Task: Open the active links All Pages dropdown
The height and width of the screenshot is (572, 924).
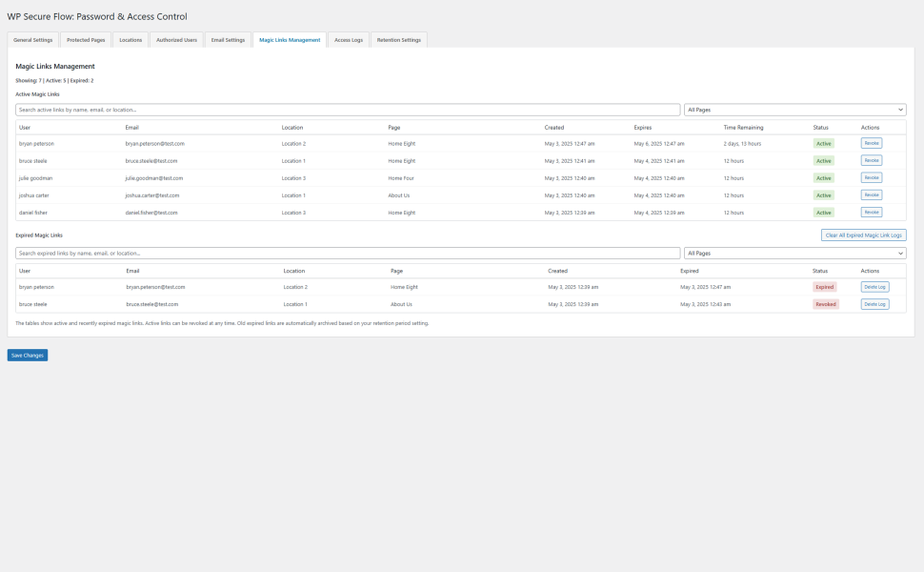Action: coord(795,110)
